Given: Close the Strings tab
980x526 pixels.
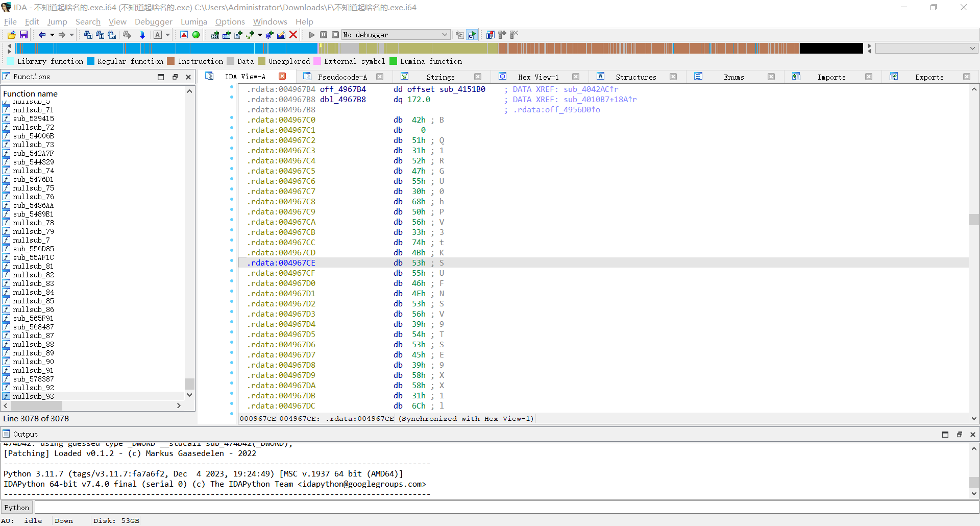Looking at the screenshot, I should tap(478, 77).
